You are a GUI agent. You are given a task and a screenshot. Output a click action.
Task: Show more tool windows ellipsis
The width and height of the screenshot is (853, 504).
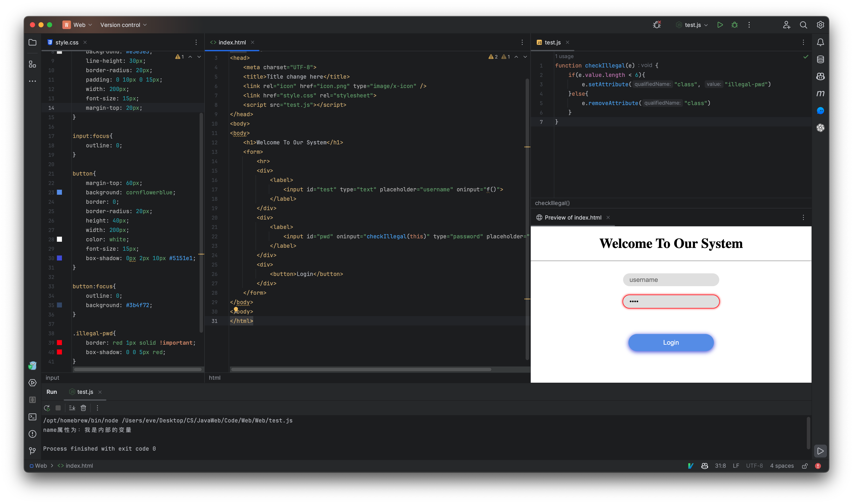click(x=33, y=81)
